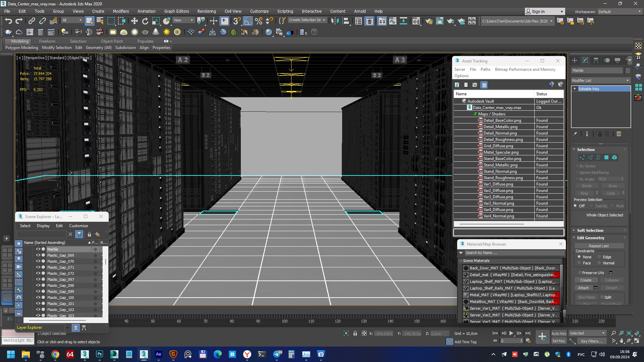The height and width of the screenshot is (362, 644).
Task: Collapse the Scene Materials group
Action: pos(461,261)
